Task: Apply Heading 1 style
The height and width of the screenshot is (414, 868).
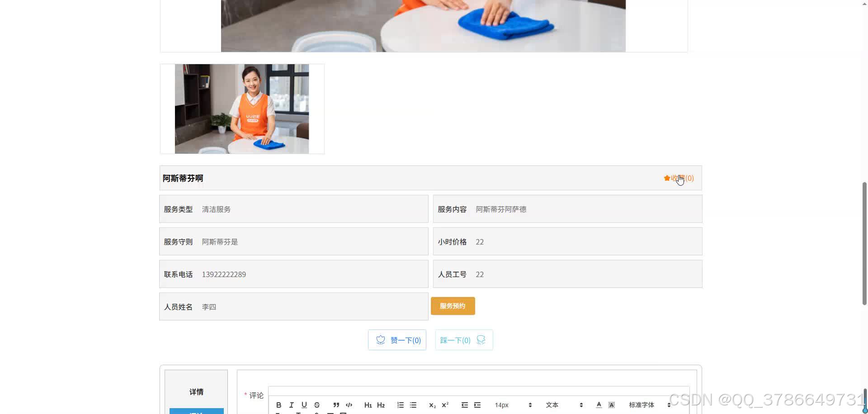Action: click(368, 405)
